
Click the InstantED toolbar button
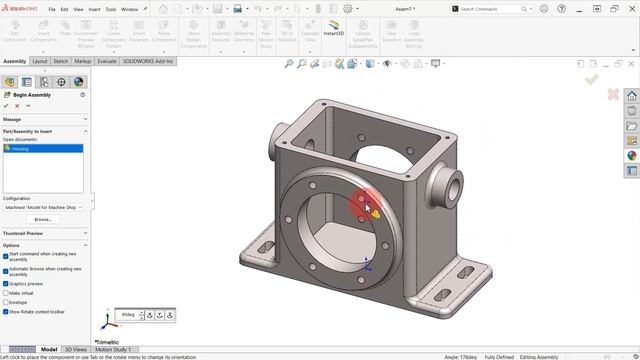334,28
